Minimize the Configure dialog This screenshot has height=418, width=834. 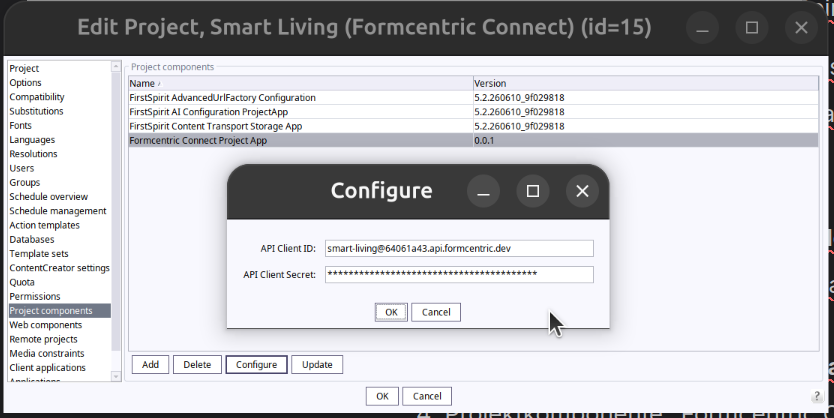(483, 191)
